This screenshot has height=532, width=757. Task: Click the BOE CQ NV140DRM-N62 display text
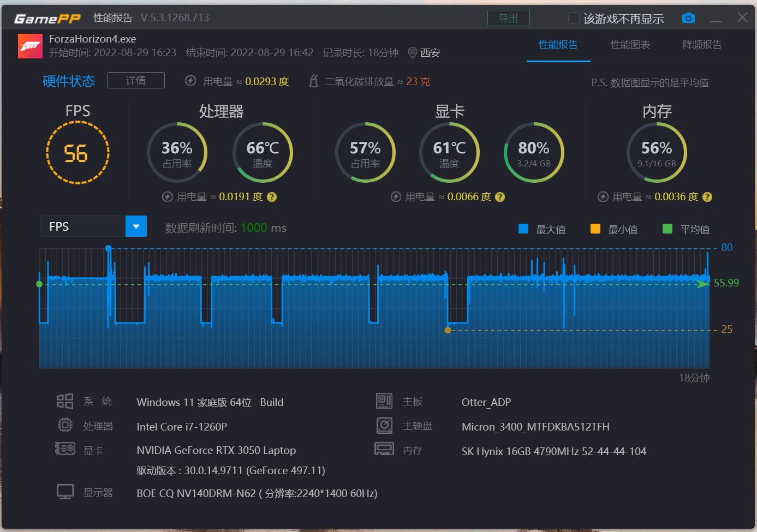(257, 493)
